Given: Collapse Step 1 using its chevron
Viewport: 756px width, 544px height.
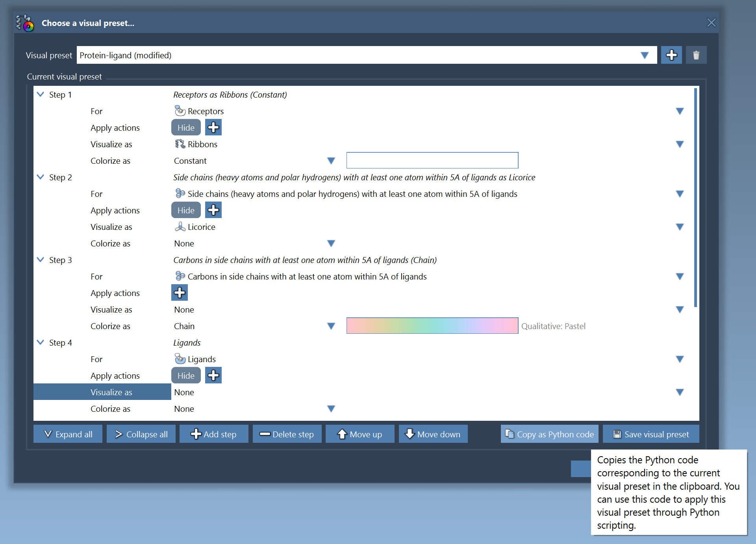Looking at the screenshot, I should coord(40,94).
